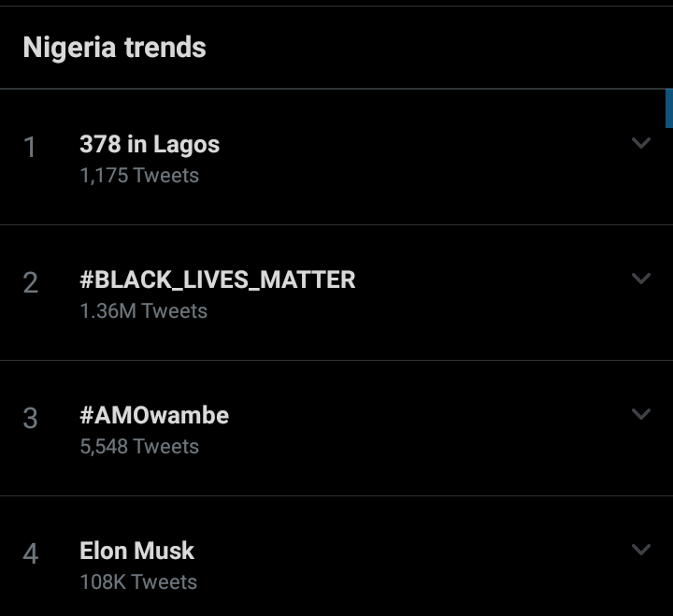View the #AMOwambe hashtag trend

coord(154,415)
